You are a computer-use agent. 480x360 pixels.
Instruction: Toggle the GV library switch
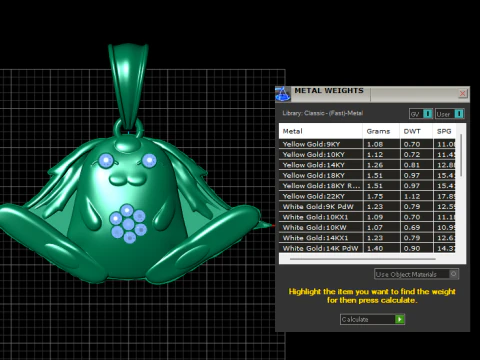tap(421, 114)
